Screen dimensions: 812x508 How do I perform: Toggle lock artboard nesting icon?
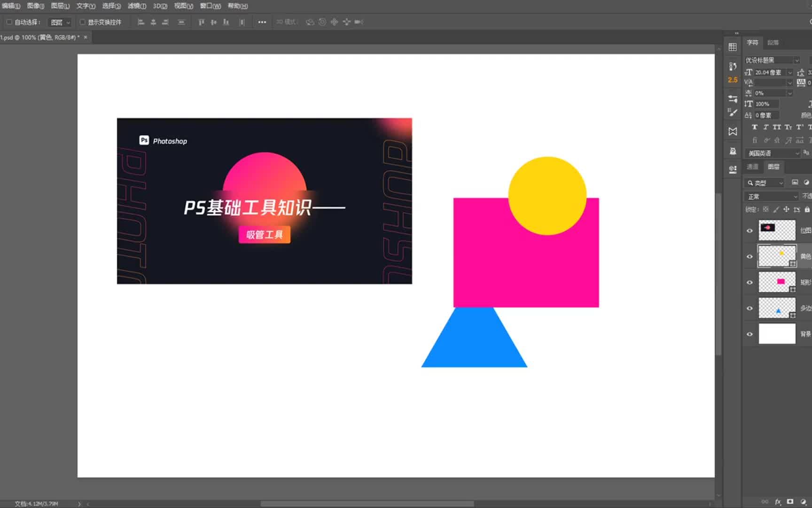point(796,209)
